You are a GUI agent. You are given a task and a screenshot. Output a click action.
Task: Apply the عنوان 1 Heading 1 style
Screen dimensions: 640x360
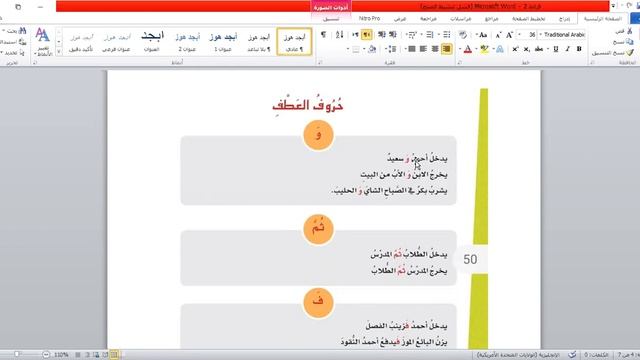tap(223, 41)
